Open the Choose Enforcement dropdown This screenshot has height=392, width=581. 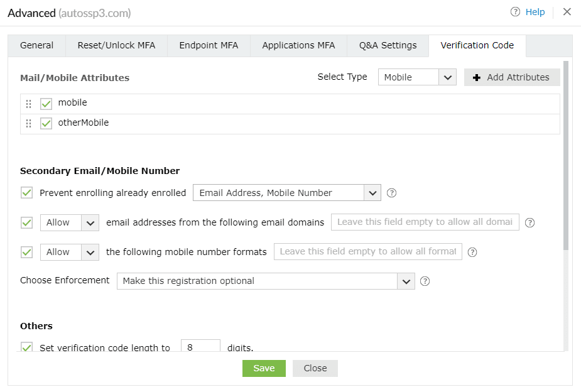266,281
